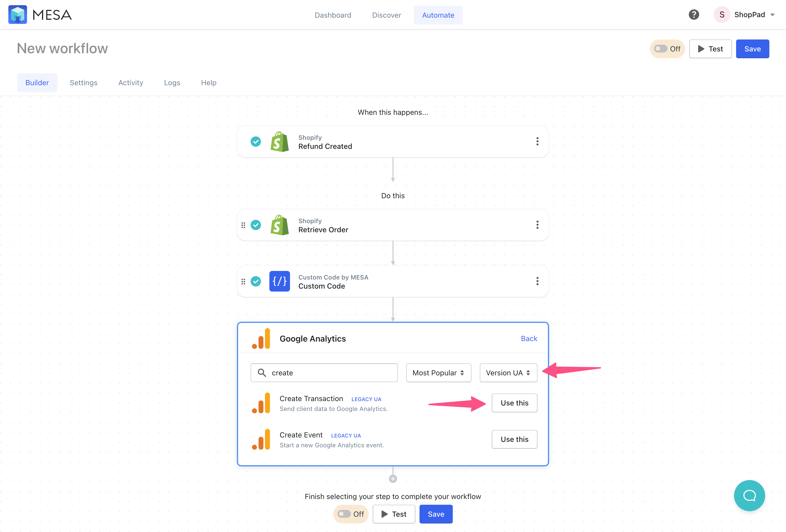The image size is (786, 532).
Task: Open the Automate nav item
Action: click(x=438, y=15)
